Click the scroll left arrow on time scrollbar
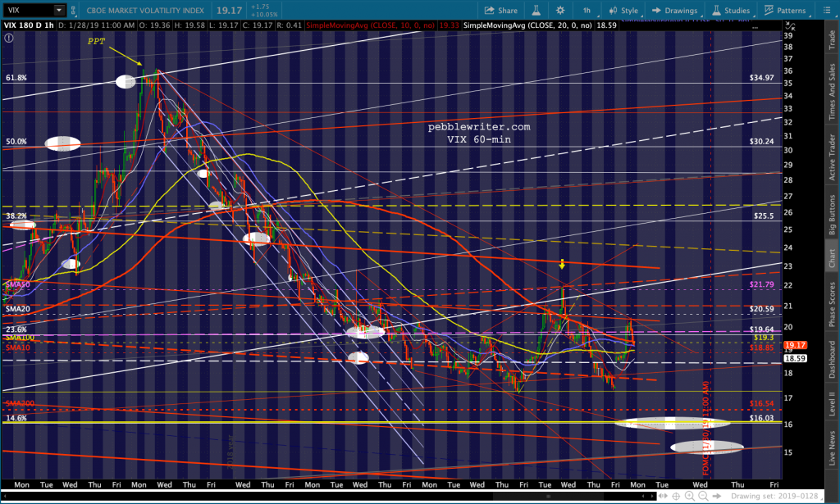The image size is (840, 504). 644,497
